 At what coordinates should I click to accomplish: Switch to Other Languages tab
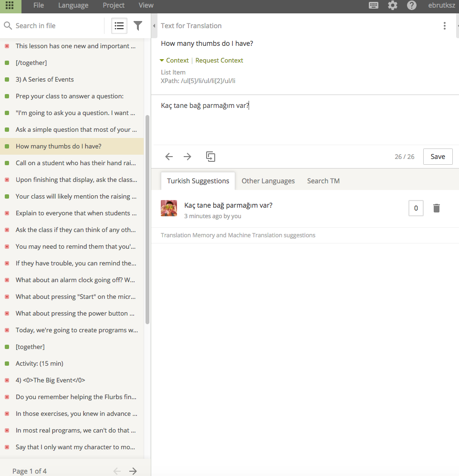268,181
